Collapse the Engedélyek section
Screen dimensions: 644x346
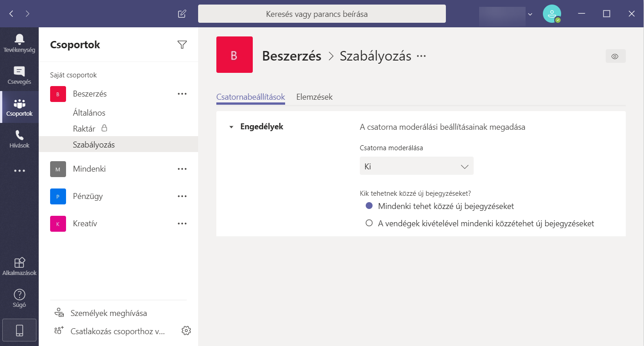coord(231,127)
